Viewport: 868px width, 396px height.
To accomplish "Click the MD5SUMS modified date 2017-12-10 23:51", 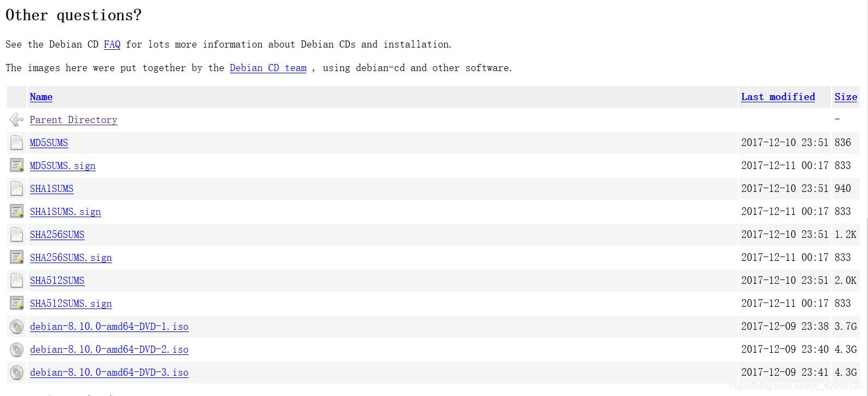I will [x=785, y=143].
